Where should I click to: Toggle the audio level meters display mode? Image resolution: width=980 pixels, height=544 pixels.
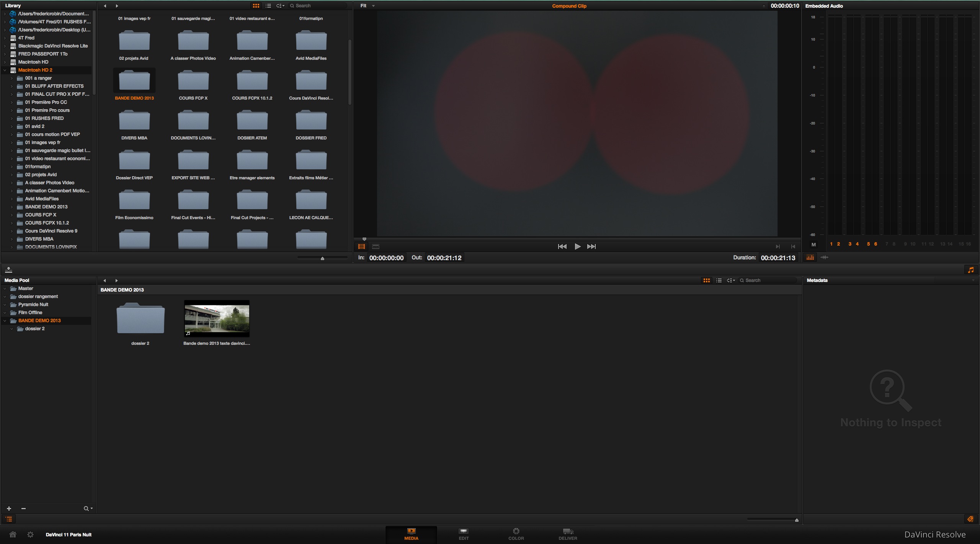(810, 257)
